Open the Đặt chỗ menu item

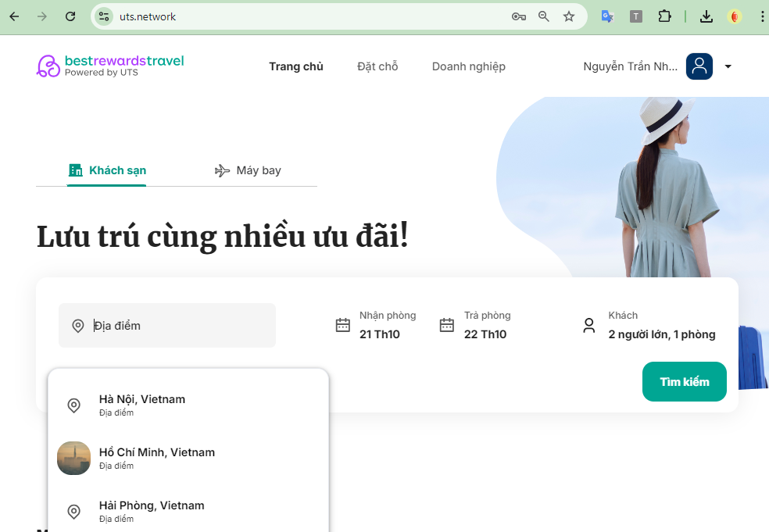(377, 66)
